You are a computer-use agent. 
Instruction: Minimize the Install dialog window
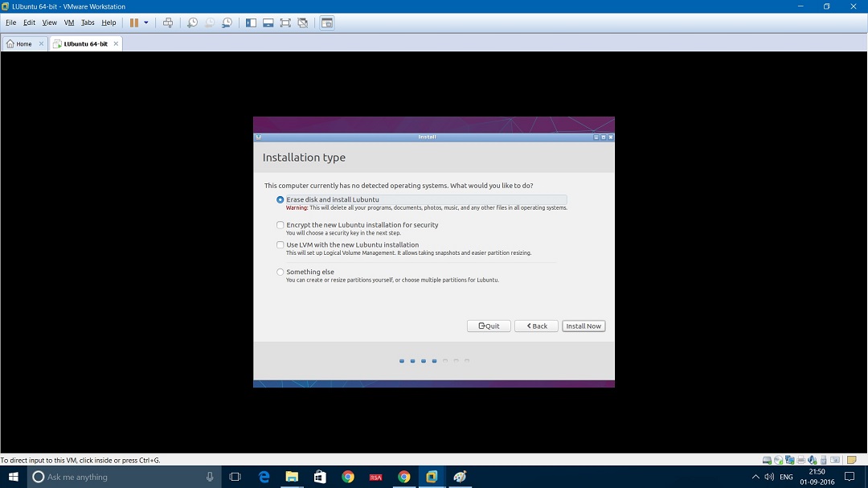pos(596,137)
